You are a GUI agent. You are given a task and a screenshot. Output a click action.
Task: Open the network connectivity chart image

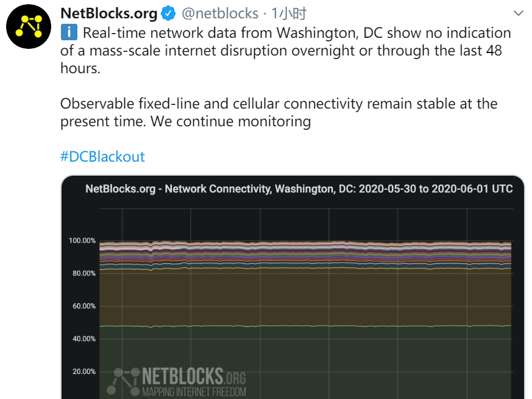point(293,287)
